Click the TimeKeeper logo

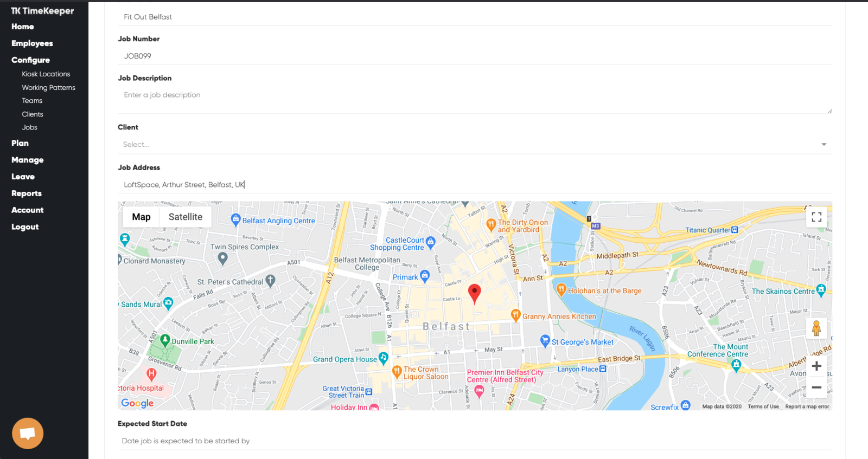[x=42, y=11]
